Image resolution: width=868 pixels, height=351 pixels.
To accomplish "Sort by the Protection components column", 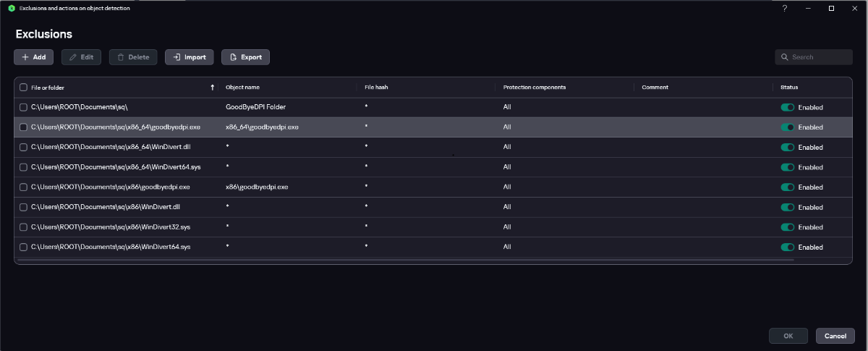I will click(x=534, y=88).
